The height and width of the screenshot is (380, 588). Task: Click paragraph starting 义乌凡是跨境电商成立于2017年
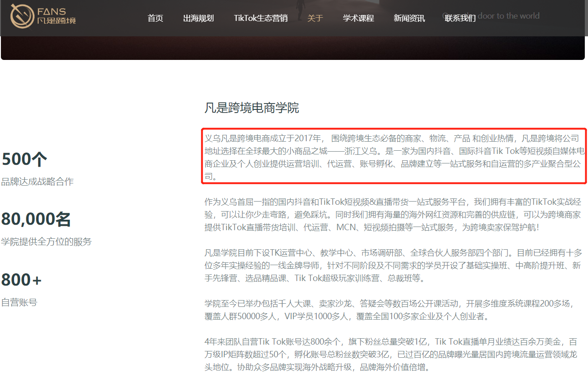click(394, 157)
